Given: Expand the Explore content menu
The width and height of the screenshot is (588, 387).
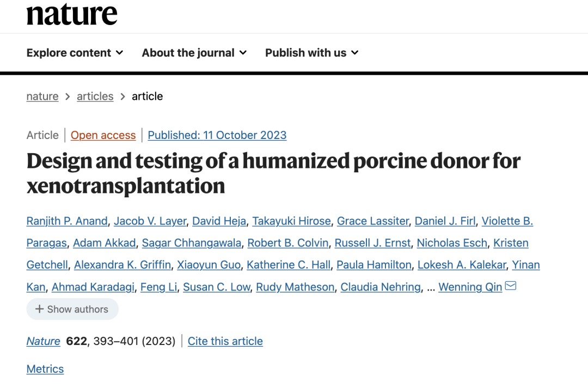Looking at the screenshot, I should click(75, 53).
